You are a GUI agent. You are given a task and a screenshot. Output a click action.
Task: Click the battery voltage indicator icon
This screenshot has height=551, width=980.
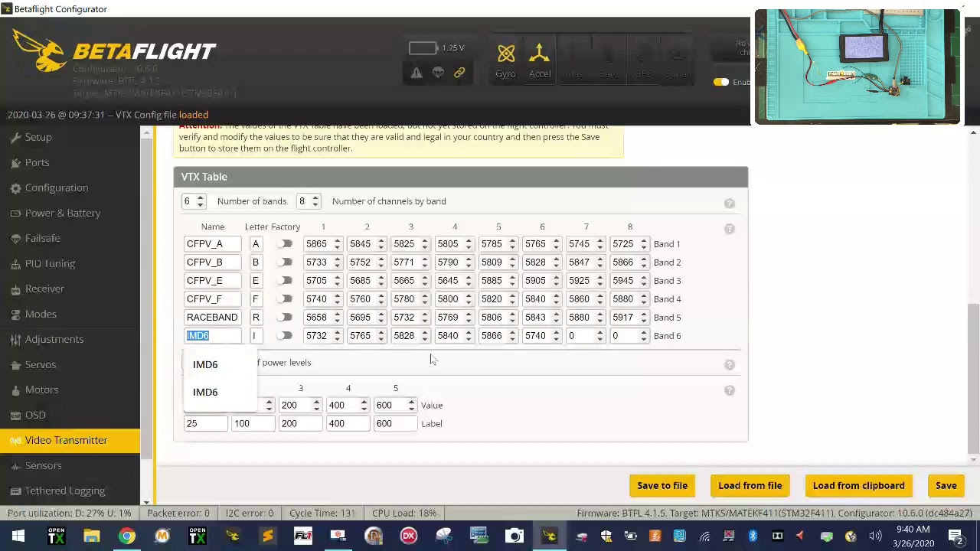(423, 48)
